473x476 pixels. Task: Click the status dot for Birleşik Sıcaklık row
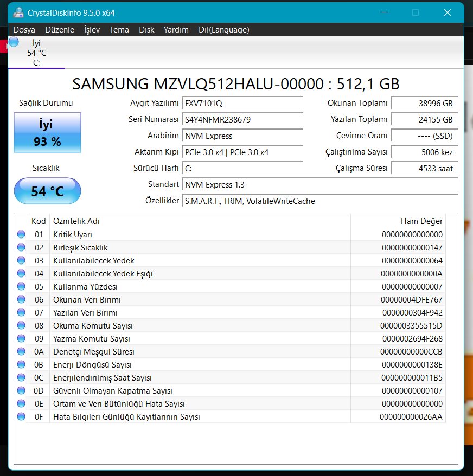(x=21, y=247)
